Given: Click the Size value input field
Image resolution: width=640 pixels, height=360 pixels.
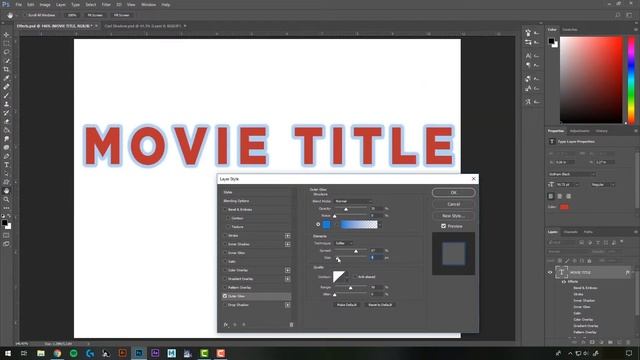Looking at the screenshot, I should coord(376,258).
